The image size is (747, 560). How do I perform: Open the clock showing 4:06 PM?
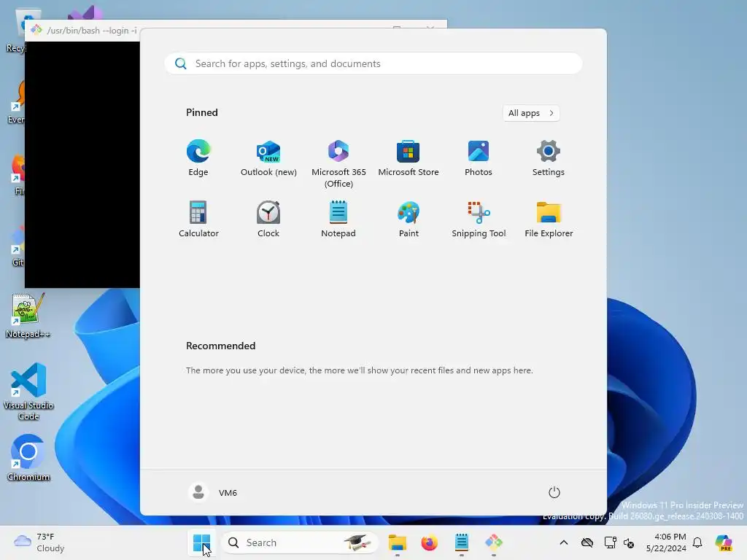click(666, 542)
